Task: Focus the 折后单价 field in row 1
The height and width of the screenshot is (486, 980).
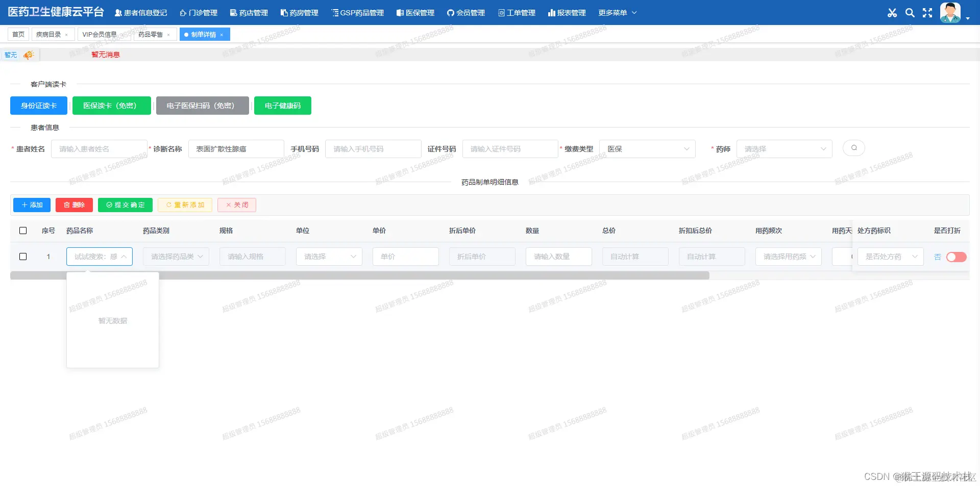Action: pyautogui.click(x=482, y=257)
